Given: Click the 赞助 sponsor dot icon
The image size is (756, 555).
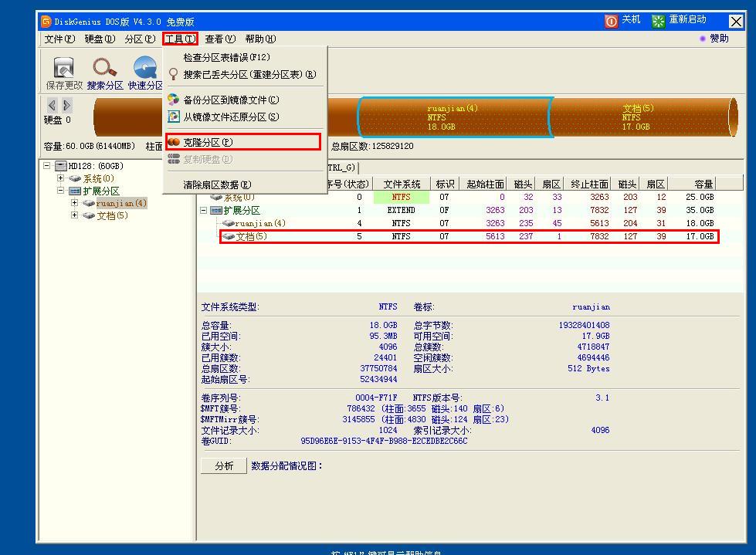Looking at the screenshot, I should (703, 39).
